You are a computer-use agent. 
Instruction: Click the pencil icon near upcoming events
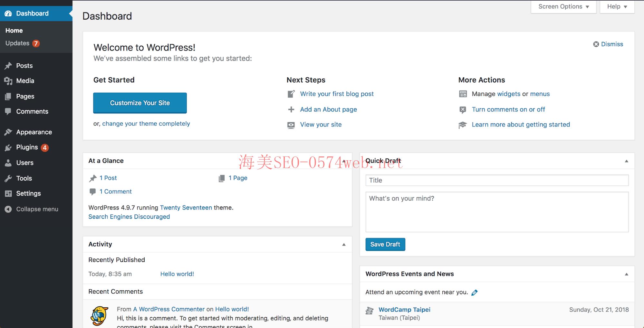pos(474,292)
